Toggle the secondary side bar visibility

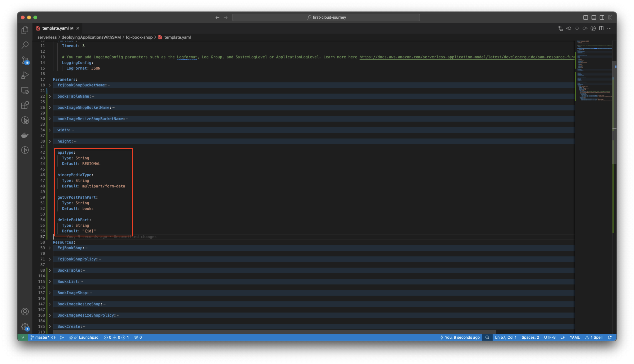click(602, 17)
